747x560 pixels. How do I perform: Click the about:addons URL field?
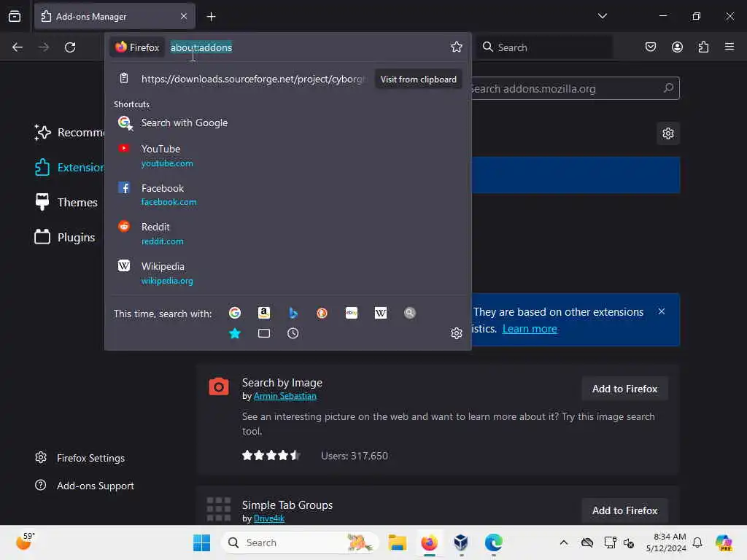click(307, 47)
